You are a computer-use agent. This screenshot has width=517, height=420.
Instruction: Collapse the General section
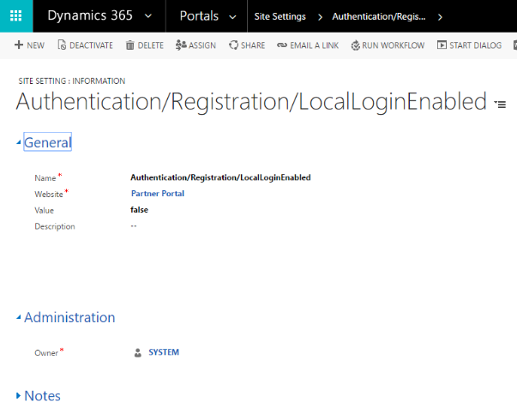(x=19, y=143)
